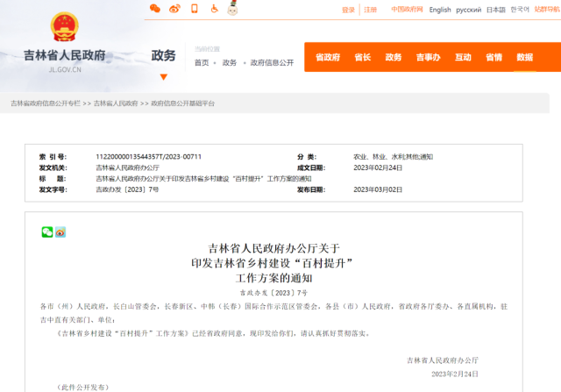The width and height of the screenshot is (561, 392).
Task: Click the cartoon assistant robot icon
Action: click(234, 9)
